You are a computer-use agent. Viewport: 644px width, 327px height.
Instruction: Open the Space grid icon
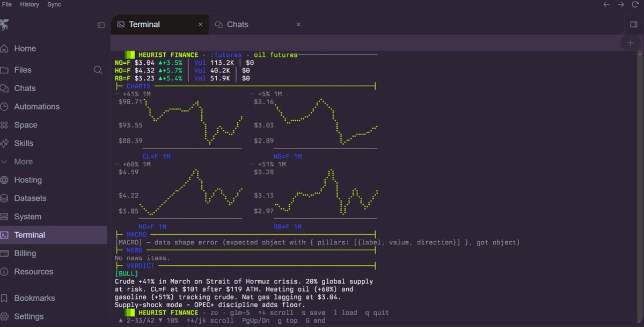point(4,125)
